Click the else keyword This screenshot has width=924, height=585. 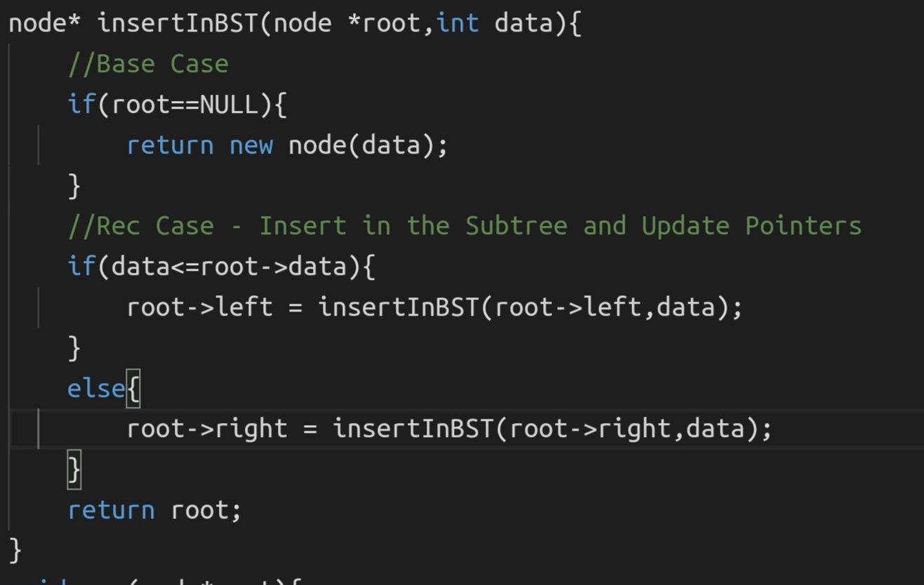click(x=96, y=389)
